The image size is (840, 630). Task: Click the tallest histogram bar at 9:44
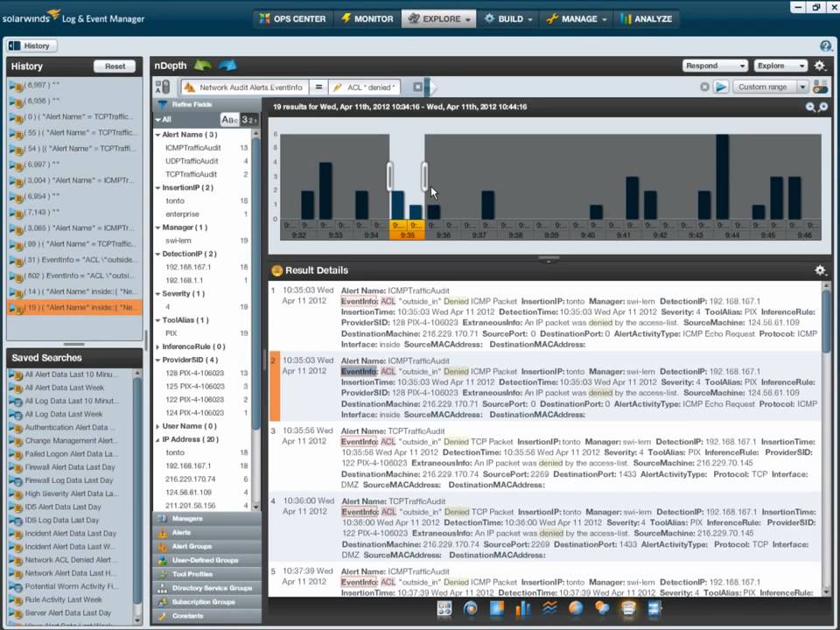[722, 177]
